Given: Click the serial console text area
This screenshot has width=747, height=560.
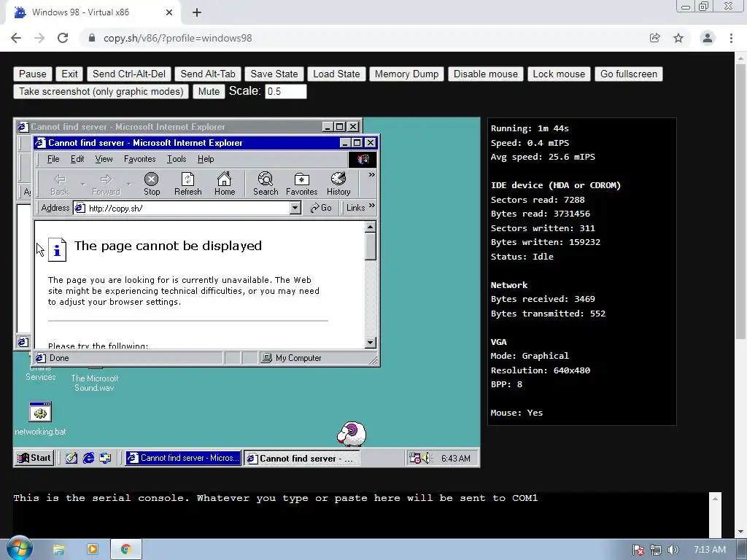Looking at the screenshot, I should tap(361, 515).
